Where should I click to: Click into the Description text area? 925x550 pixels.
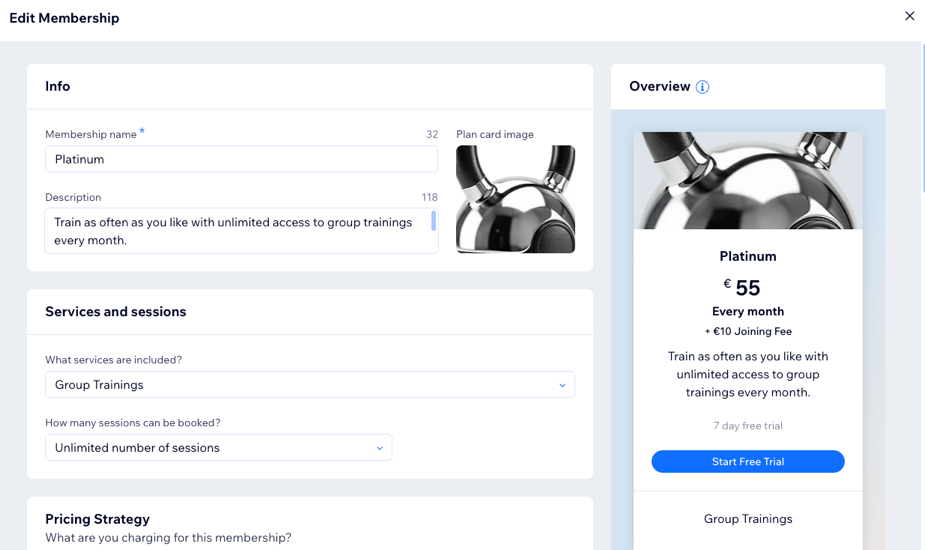click(235, 231)
